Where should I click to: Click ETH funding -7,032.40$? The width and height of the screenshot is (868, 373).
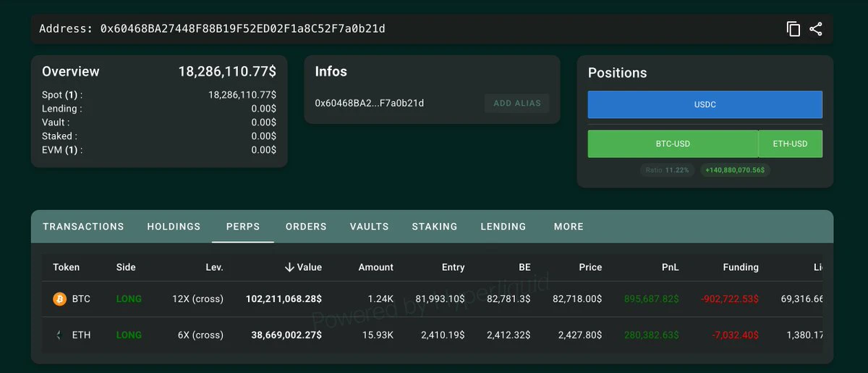[x=735, y=335]
